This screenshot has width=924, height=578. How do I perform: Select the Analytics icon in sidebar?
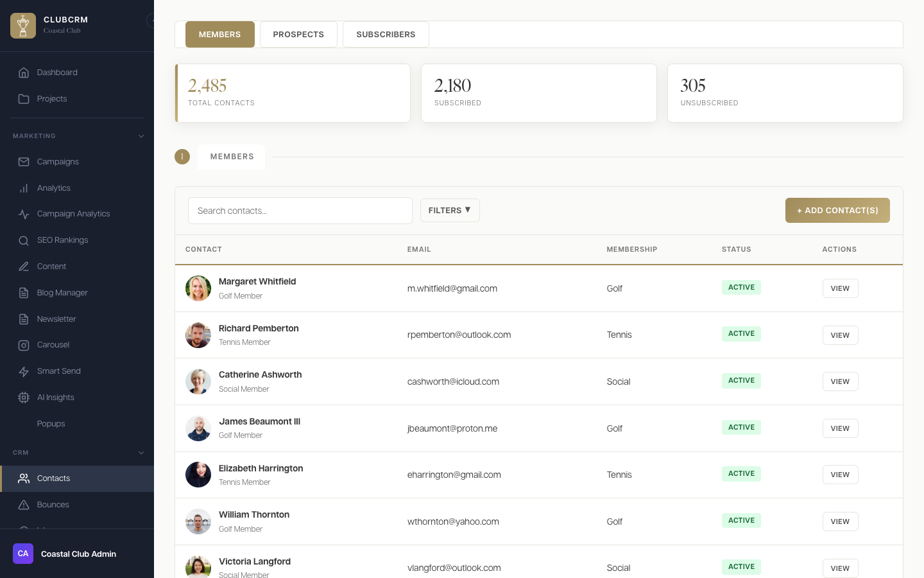point(24,188)
